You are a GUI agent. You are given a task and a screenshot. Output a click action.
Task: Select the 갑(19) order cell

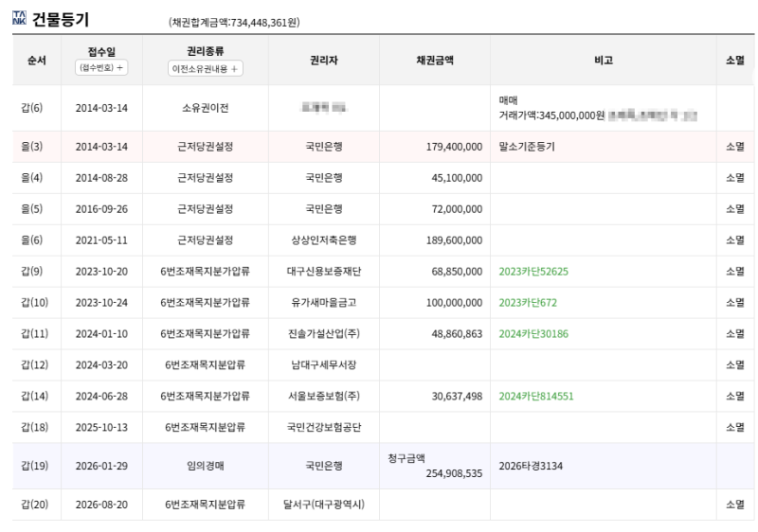click(x=35, y=466)
